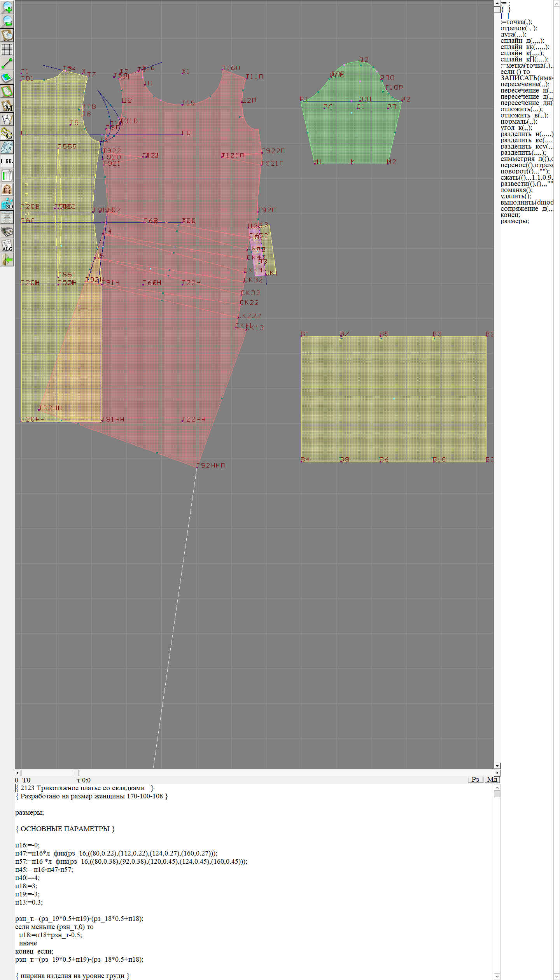This screenshot has width=560, height=980.
Task: Click canvas vertical scrollbar down arrow
Action: [x=497, y=765]
